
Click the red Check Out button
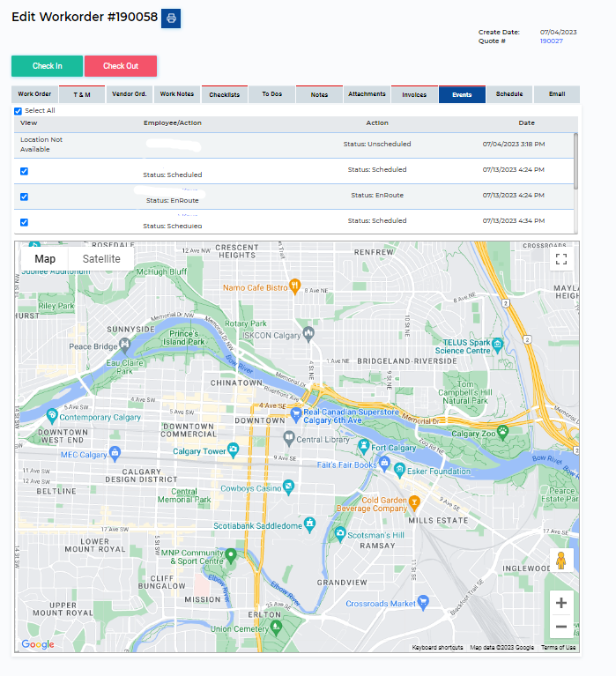121,66
